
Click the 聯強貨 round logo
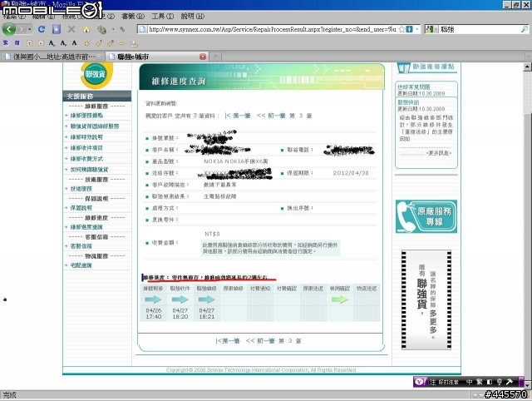pyautogui.click(x=96, y=74)
